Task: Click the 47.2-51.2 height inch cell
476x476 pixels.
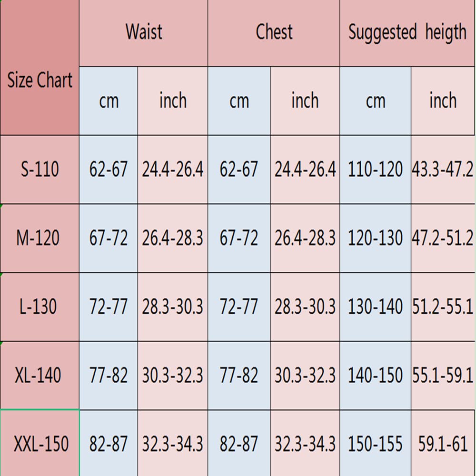Action: coord(443,238)
